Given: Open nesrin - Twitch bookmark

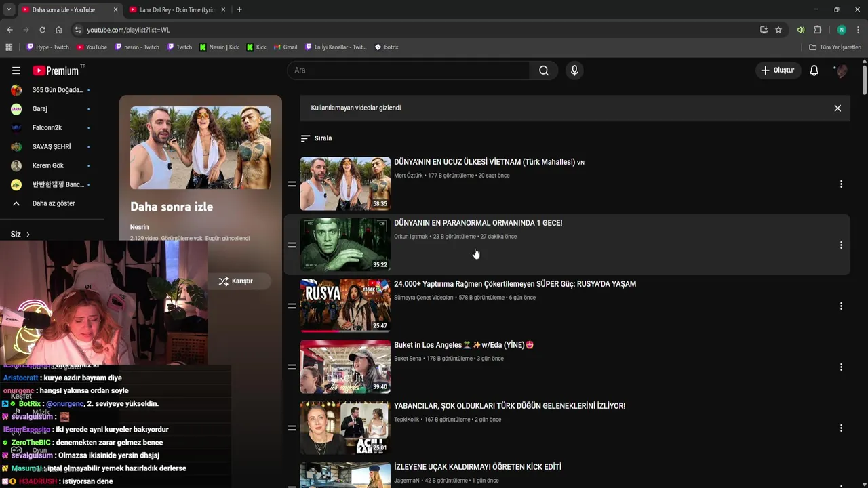Looking at the screenshot, I should point(137,47).
